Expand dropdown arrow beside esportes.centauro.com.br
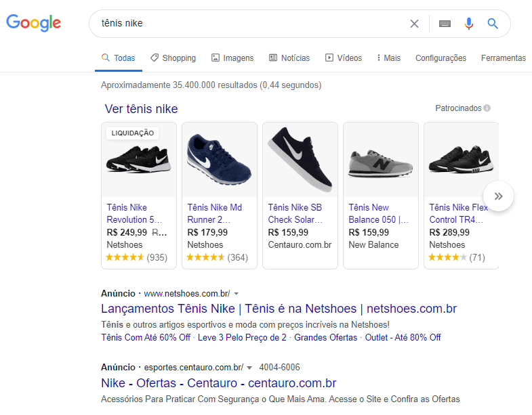 click(249, 368)
